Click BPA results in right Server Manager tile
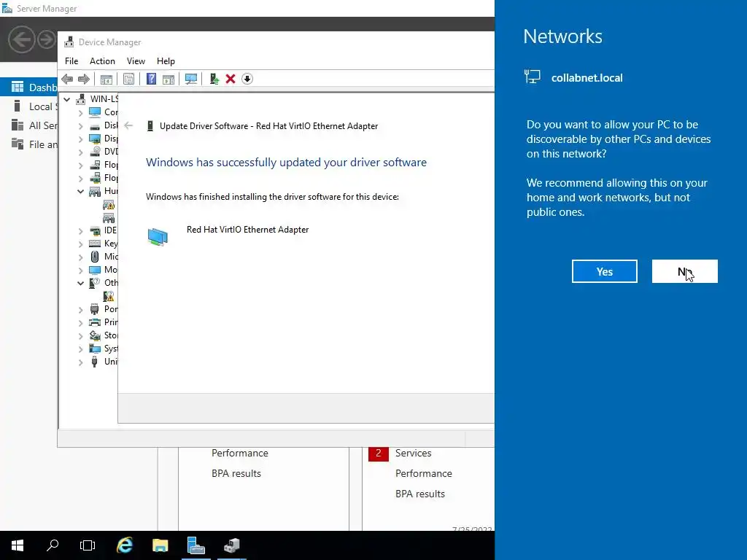The width and height of the screenshot is (747, 560). point(419,494)
